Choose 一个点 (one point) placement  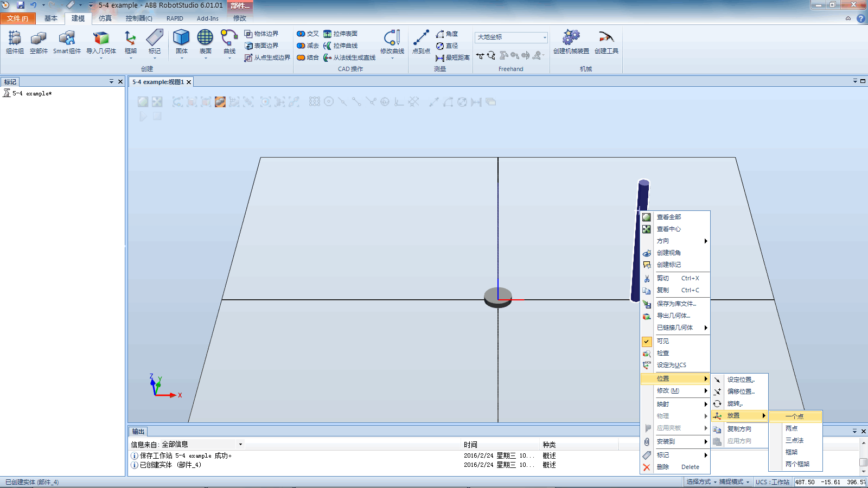795,416
